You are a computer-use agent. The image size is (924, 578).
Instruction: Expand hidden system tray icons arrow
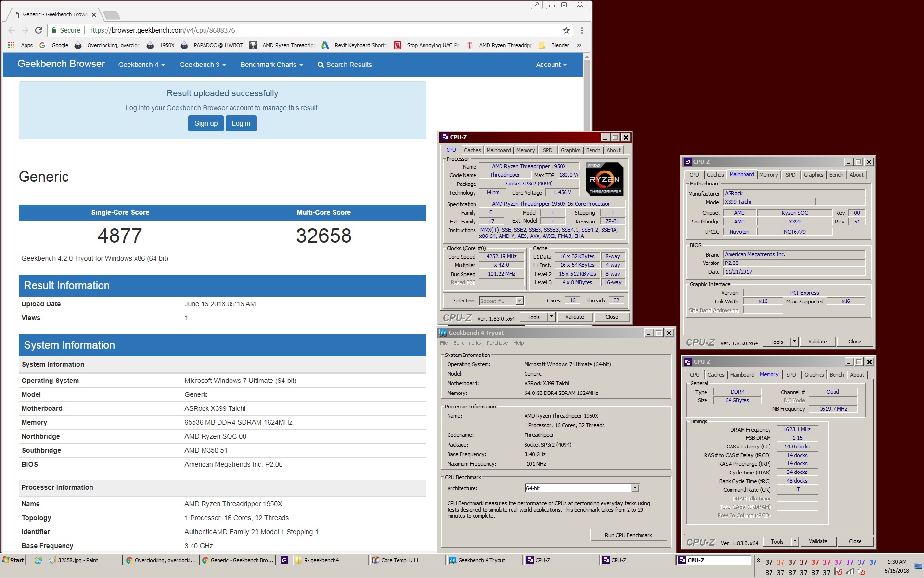pyautogui.click(x=759, y=560)
